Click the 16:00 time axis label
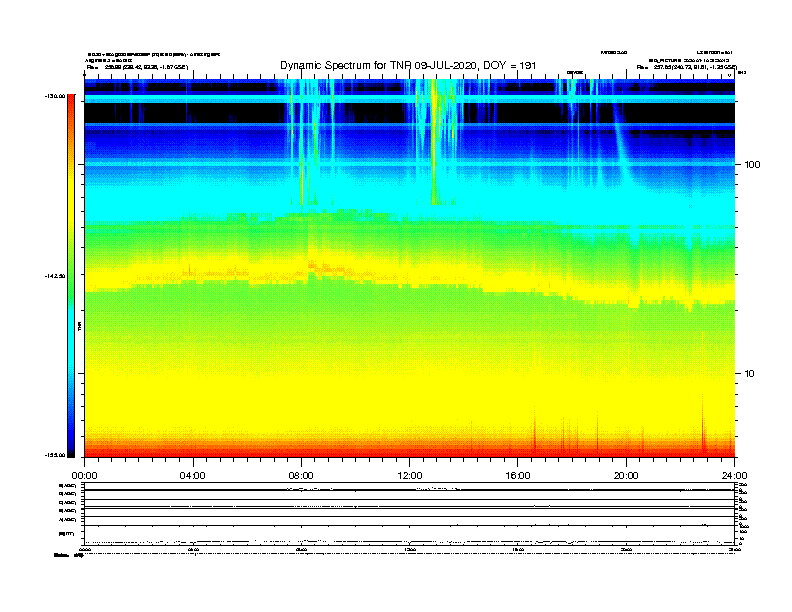This screenshot has height=612, width=792. click(x=518, y=476)
